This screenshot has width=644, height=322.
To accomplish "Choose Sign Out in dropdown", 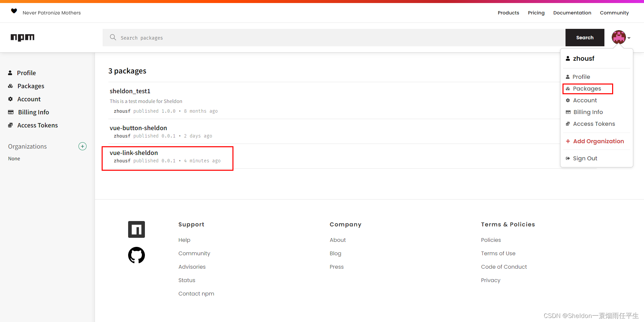I will pyautogui.click(x=585, y=158).
